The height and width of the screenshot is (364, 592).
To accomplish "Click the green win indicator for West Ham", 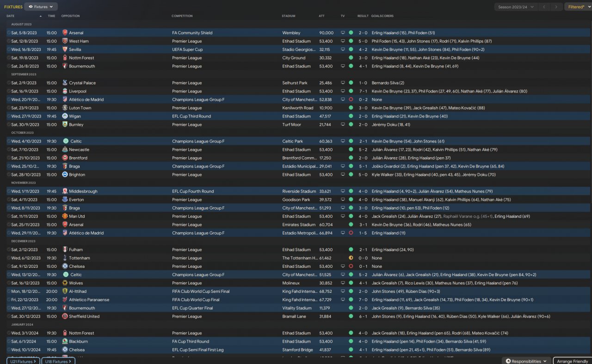I will (351, 41).
